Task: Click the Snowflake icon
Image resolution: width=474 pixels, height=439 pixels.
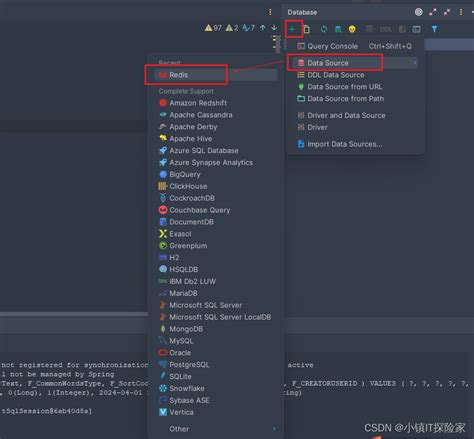Action: (163, 388)
